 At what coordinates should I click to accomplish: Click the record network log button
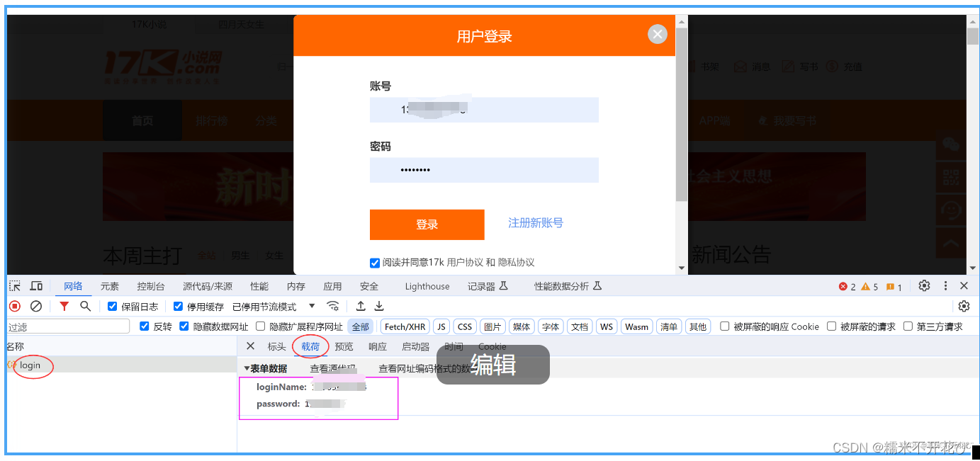pyautogui.click(x=14, y=305)
